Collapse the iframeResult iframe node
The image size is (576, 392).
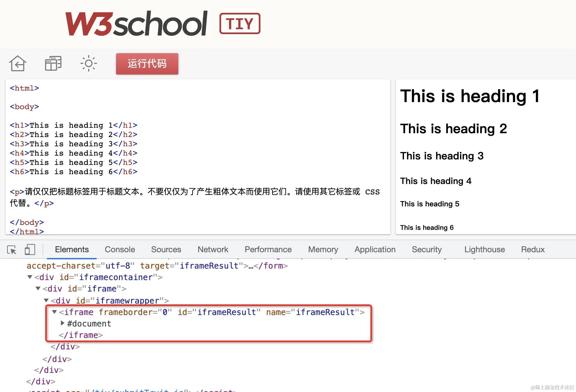point(54,312)
